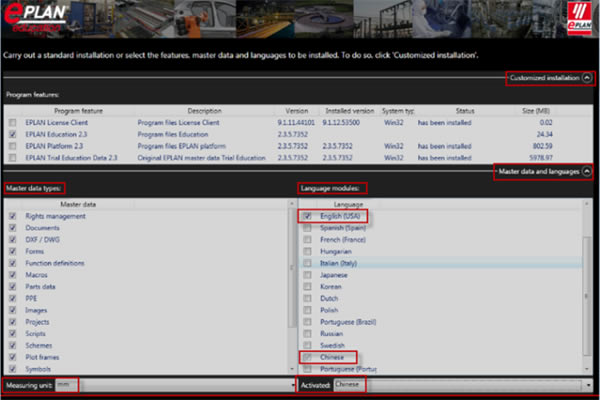Screen dimensions: 600x400
Task: Toggle the English (USA) language checkbox
Action: pos(307,216)
